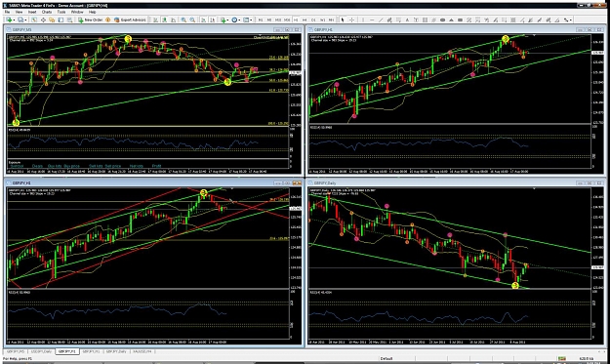Open the Insert menu
610x364 pixels.
[32, 12]
